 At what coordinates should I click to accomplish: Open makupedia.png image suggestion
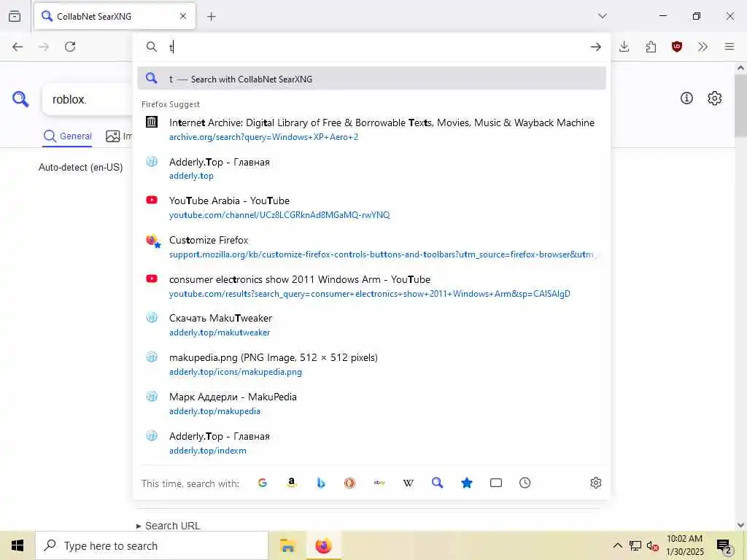point(371,365)
